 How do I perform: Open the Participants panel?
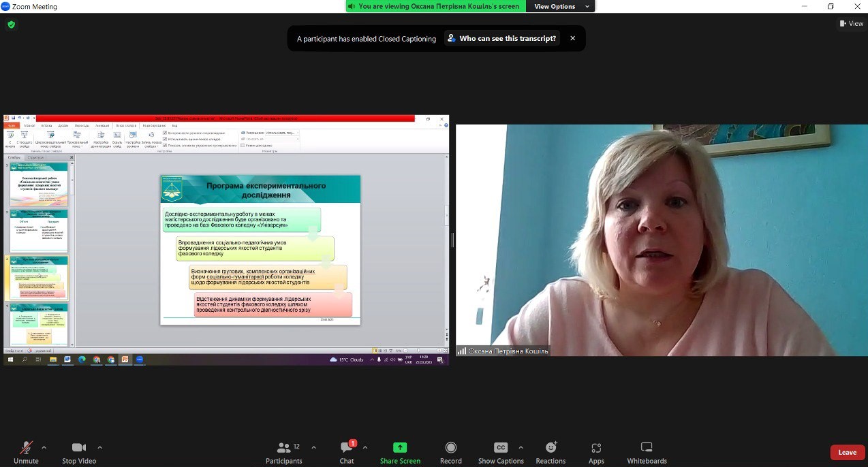click(x=284, y=448)
